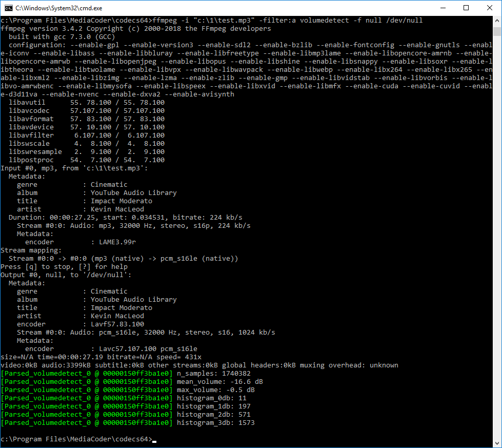Click 'Press [q] to stop' line

[x=64, y=267]
